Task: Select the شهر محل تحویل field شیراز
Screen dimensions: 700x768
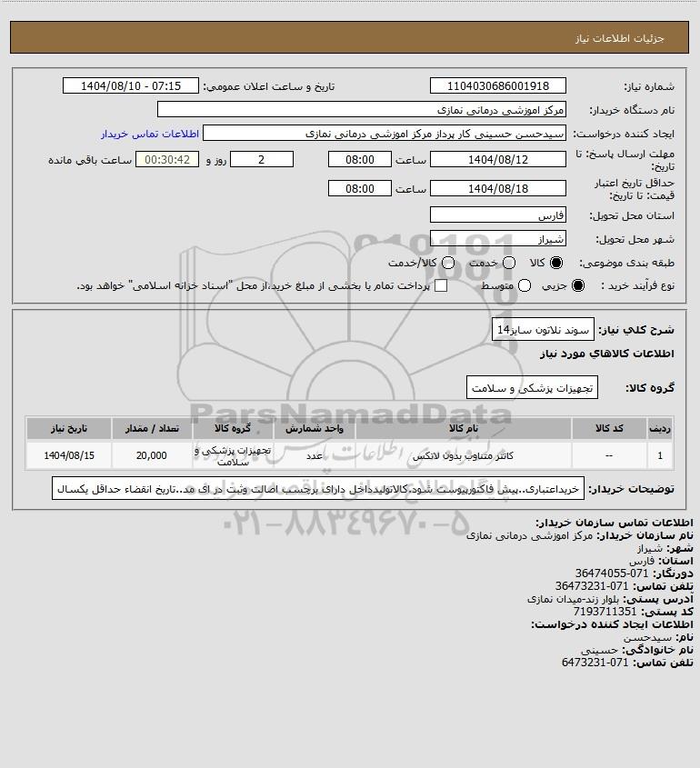Action: coord(497,238)
